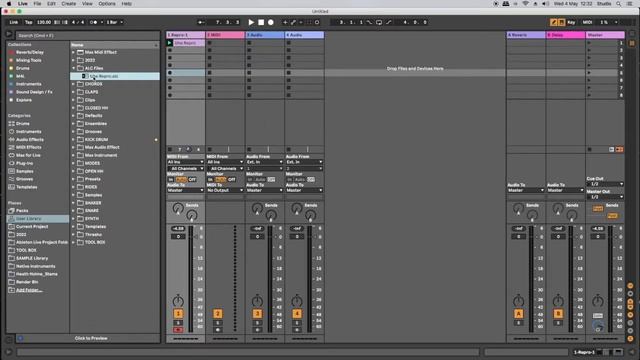Open the Audio Effects category
Image resolution: width=640 pixels, height=360 pixels.
coord(29,140)
